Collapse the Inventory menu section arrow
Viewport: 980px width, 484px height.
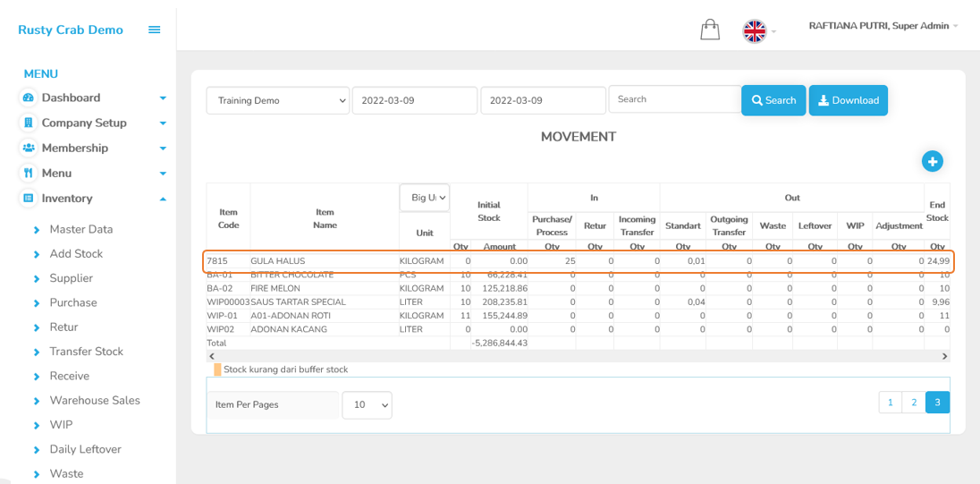tap(163, 199)
